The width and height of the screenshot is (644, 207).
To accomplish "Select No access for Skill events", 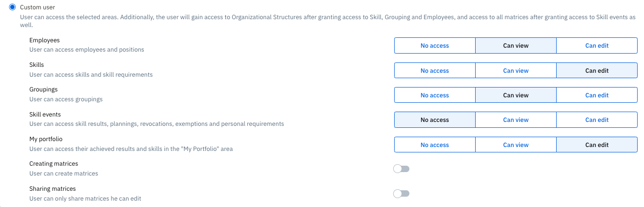I will [434, 120].
